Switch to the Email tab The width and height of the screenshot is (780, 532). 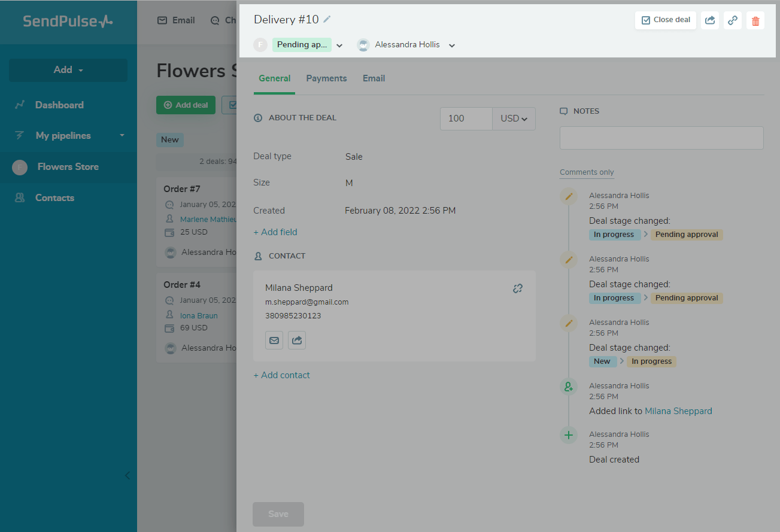(x=374, y=78)
